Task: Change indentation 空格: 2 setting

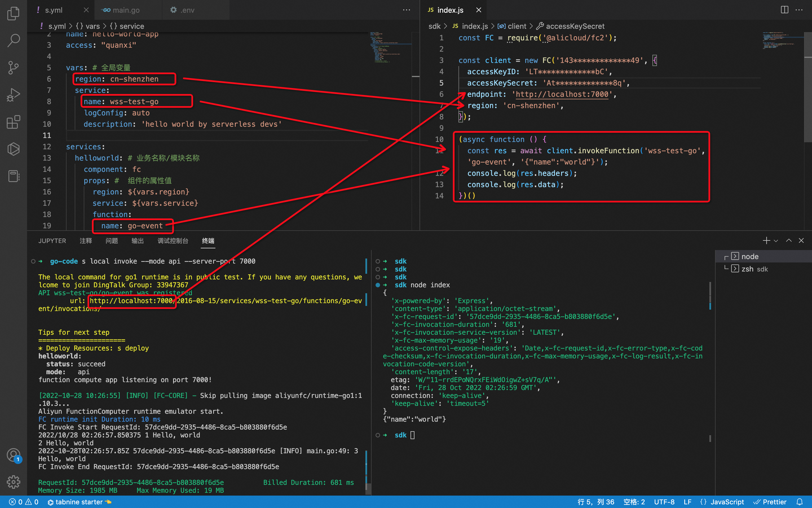Action: coord(634,502)
